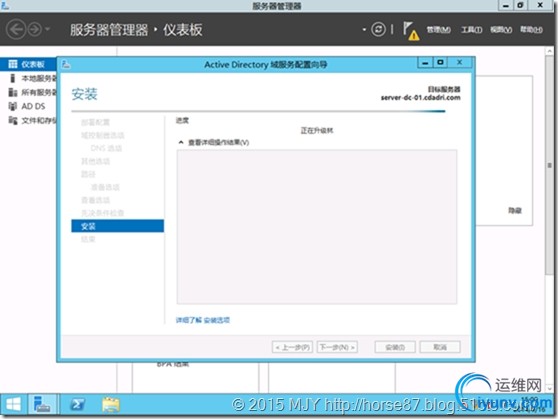Click the forward navigation arrow in Server Manager
The width and height of the screenshot is (558, 419).
click(35, 29)
